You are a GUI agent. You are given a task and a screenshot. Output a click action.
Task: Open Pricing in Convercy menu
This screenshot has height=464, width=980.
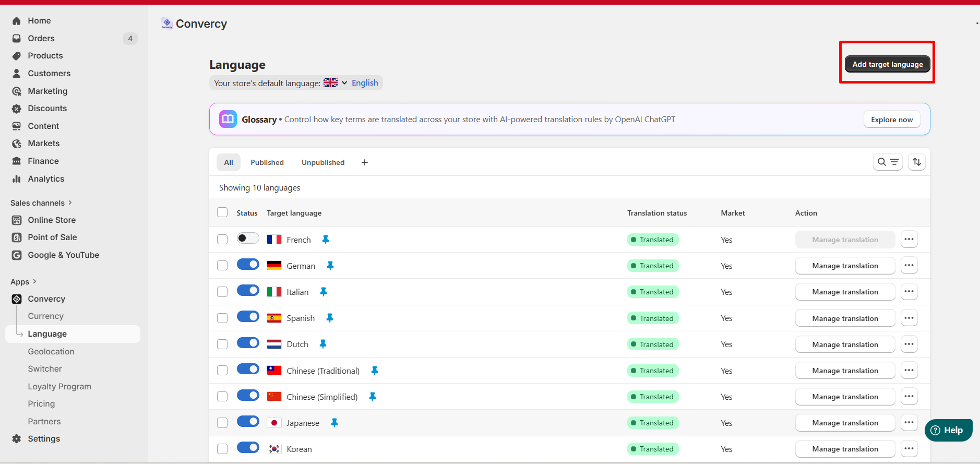coord(41,404)
